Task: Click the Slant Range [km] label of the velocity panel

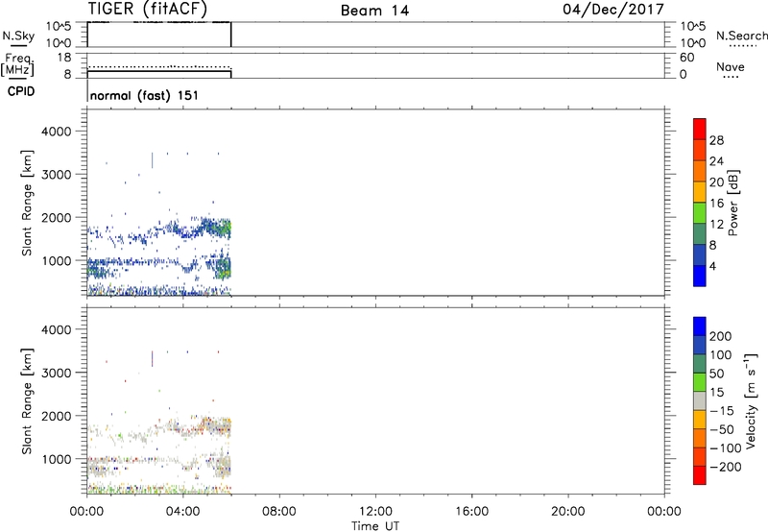Action: [27, 401]
